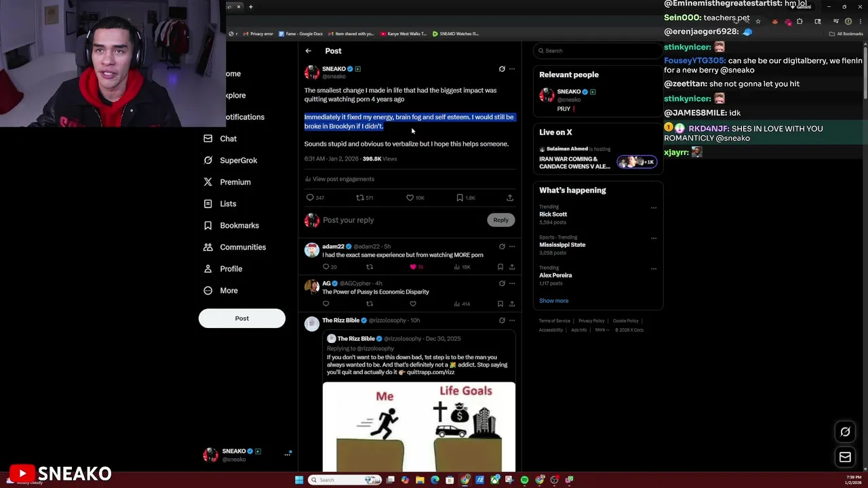Screen dimensions: 868x488
Task: Open Grok icon on AG's reply
Action: 502,283
